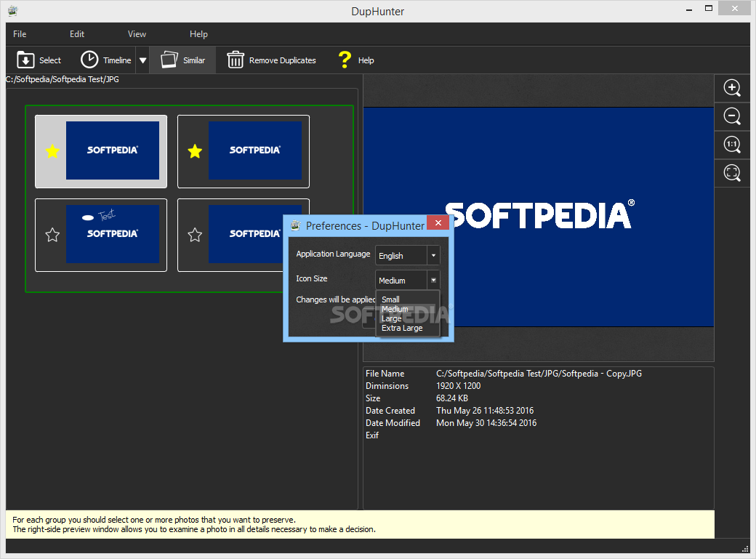Choose Medium from icon size list

tap(395, 309)
